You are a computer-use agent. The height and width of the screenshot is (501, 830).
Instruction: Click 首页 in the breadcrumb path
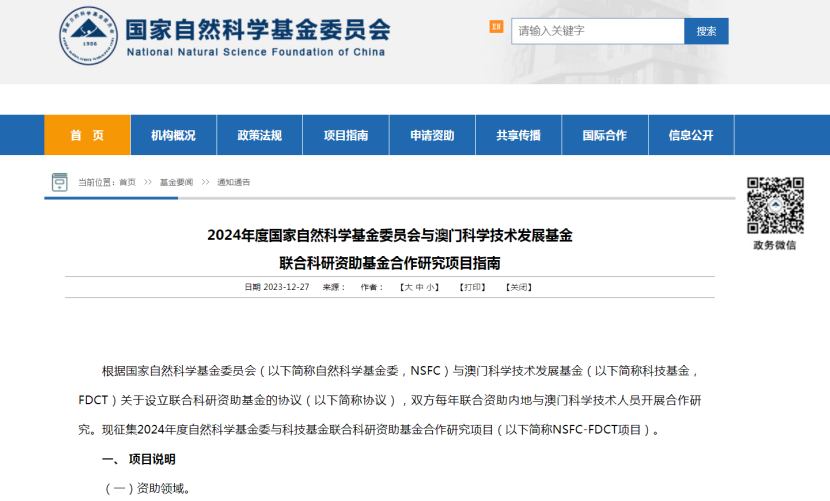coord(127,183)
